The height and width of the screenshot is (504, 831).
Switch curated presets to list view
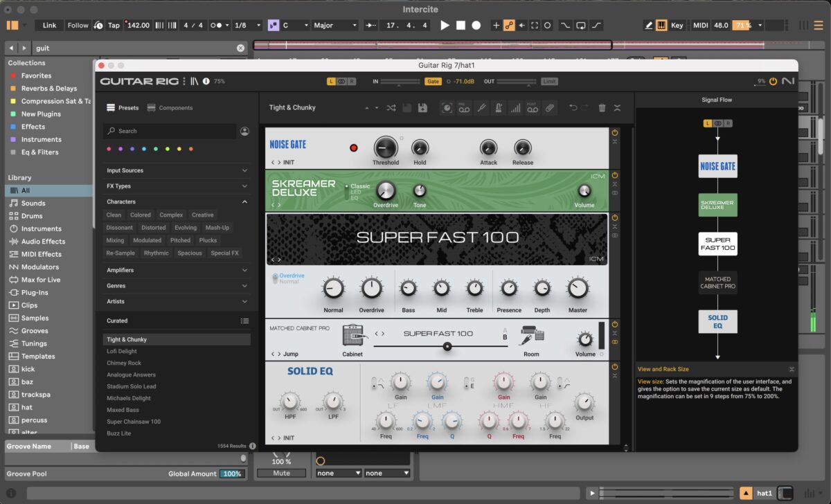(244, 321)
